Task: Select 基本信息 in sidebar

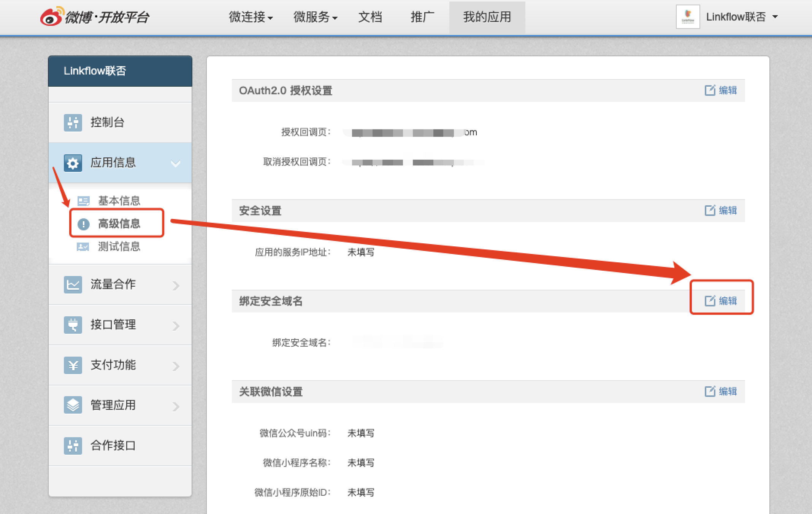Action: (x=119, y=201)
